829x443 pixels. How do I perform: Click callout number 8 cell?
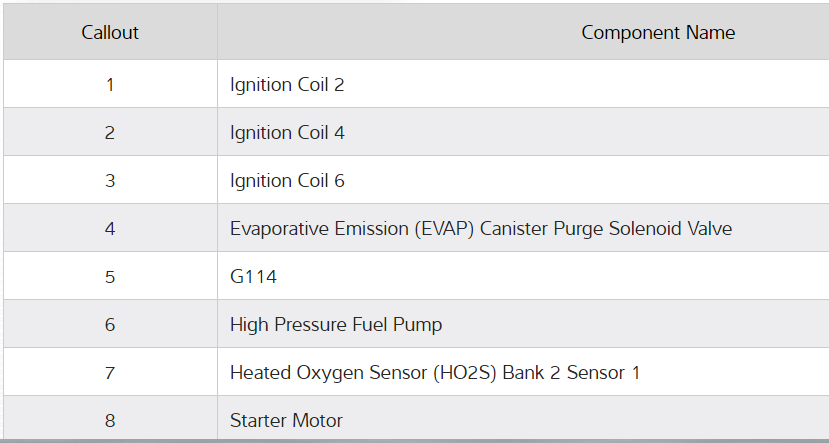pyautogui.click(x=110, y=421)
